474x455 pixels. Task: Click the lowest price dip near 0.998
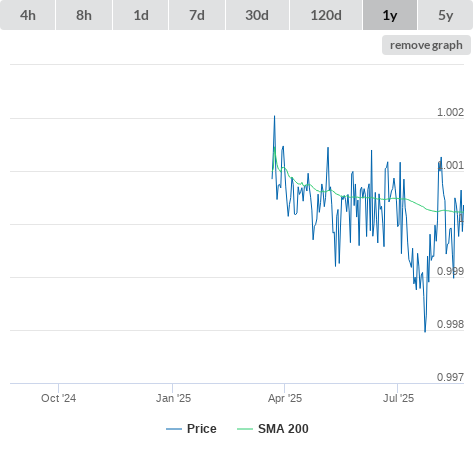[x=425, y=331]
